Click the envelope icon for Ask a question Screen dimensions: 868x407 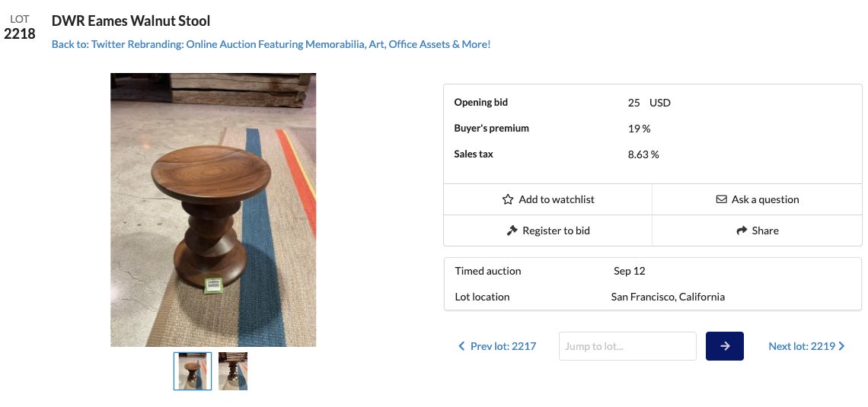click(x=721, y=199)
